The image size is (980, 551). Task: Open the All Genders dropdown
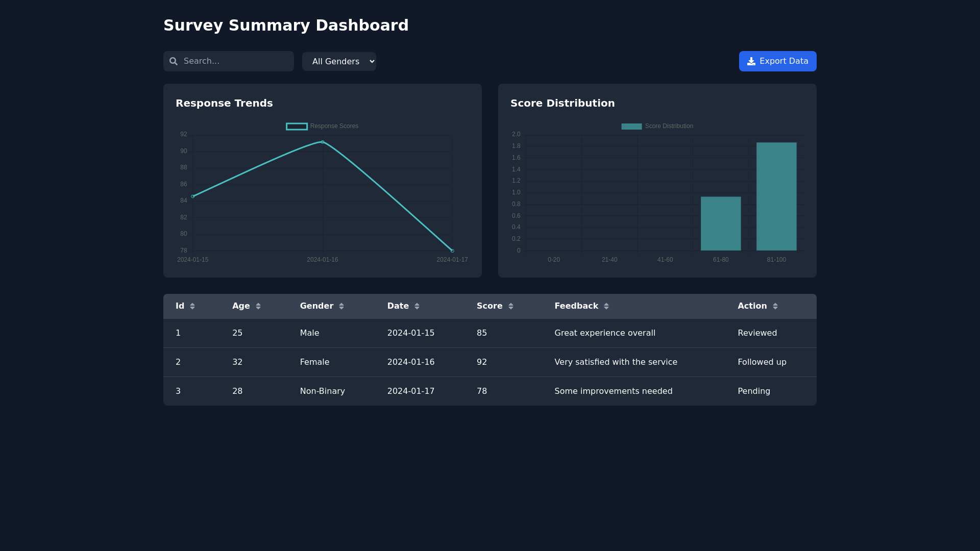point(339,61)
